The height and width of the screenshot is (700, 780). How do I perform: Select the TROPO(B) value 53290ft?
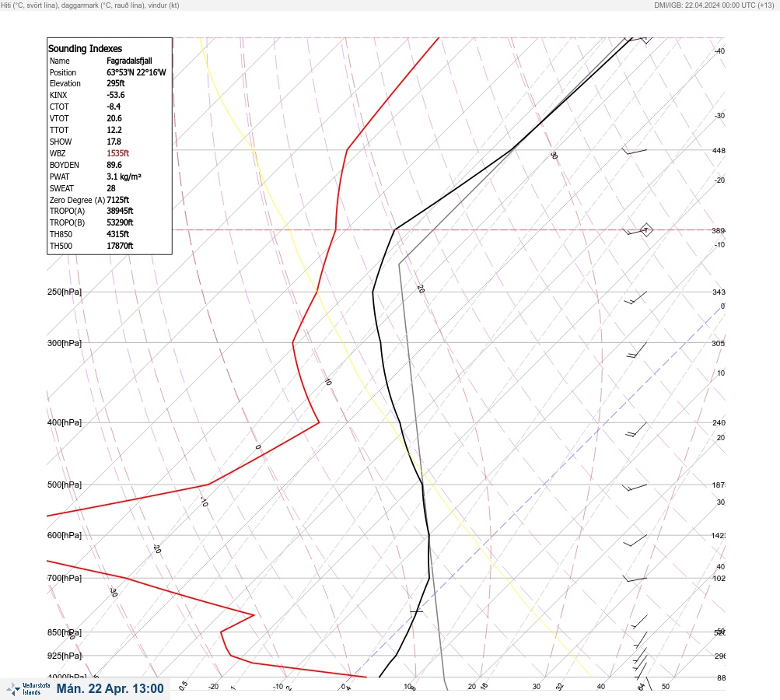(120, 223)
